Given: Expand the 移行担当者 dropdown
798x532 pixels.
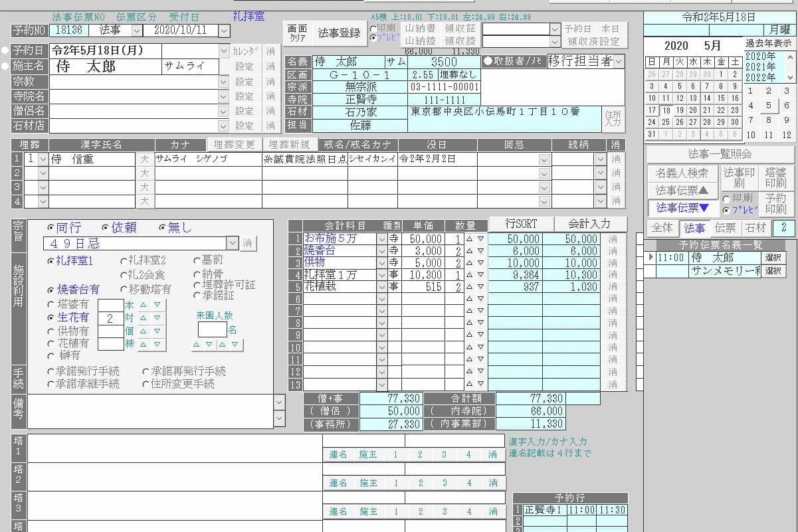Looking at the screenshot, I should pos(619,61).
